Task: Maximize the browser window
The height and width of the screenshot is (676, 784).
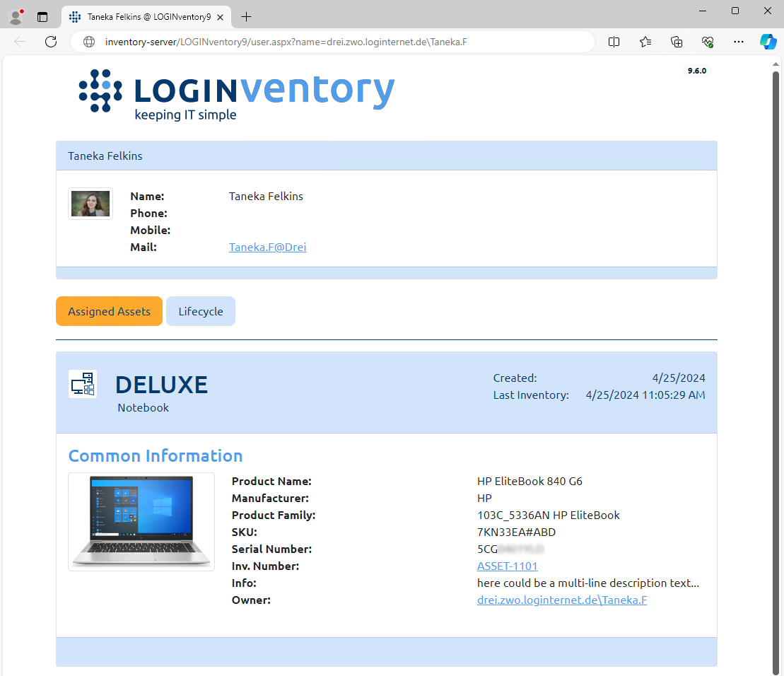Action: 735,11
